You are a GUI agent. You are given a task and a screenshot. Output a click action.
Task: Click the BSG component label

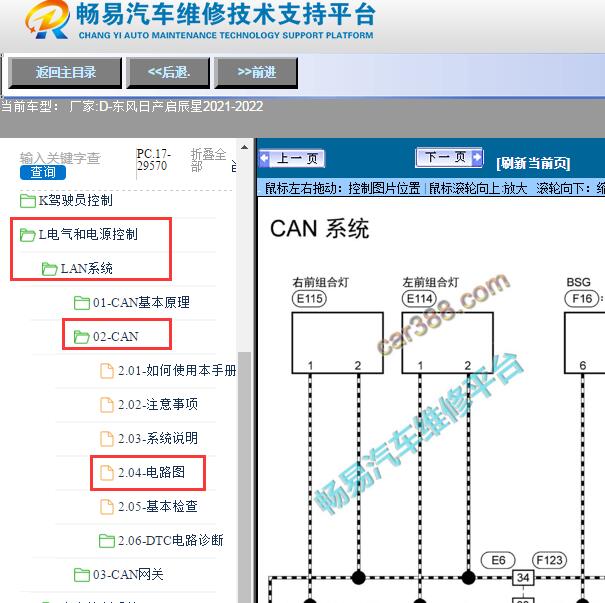578,282
